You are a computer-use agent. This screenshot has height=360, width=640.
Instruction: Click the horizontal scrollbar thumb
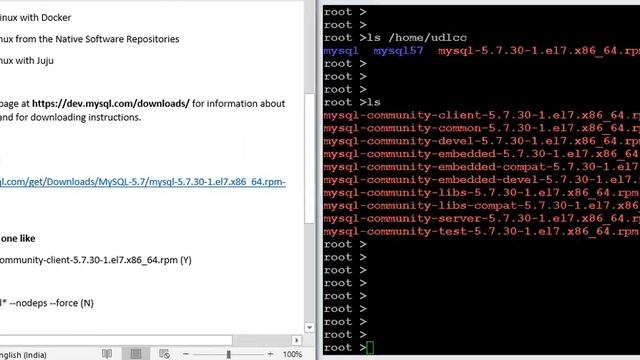[x=116, y=340]
